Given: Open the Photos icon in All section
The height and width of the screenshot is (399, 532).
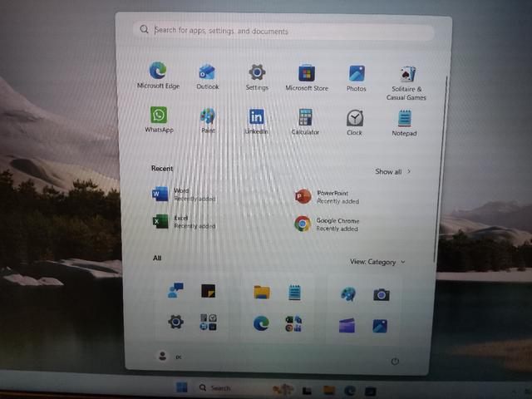Looking at the screenshot, I should 380,326.
